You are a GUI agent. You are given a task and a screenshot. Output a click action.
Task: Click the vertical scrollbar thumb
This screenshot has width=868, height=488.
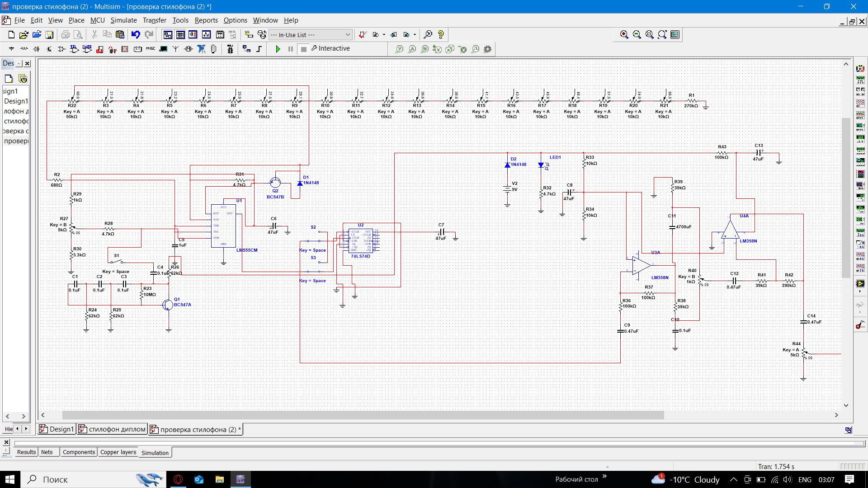point(846,197)
